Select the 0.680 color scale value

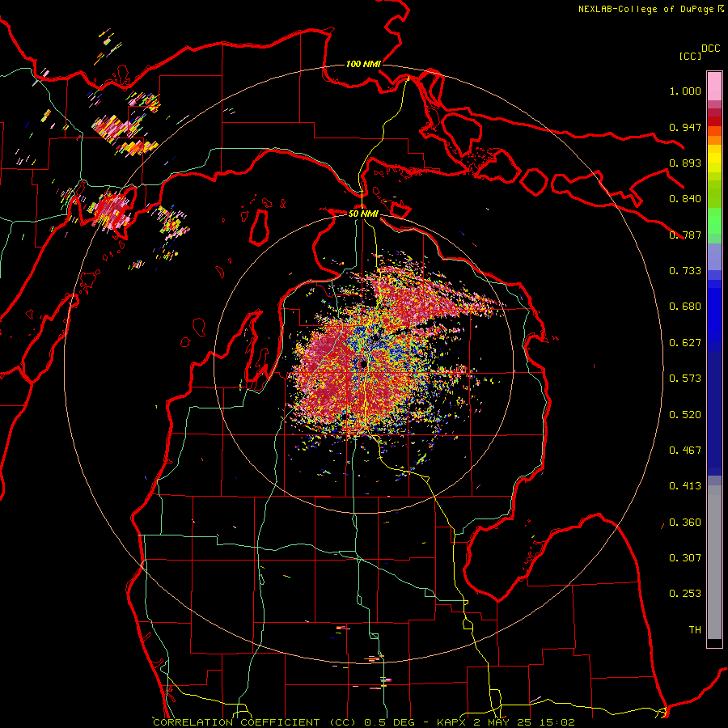tap(685, 307)
